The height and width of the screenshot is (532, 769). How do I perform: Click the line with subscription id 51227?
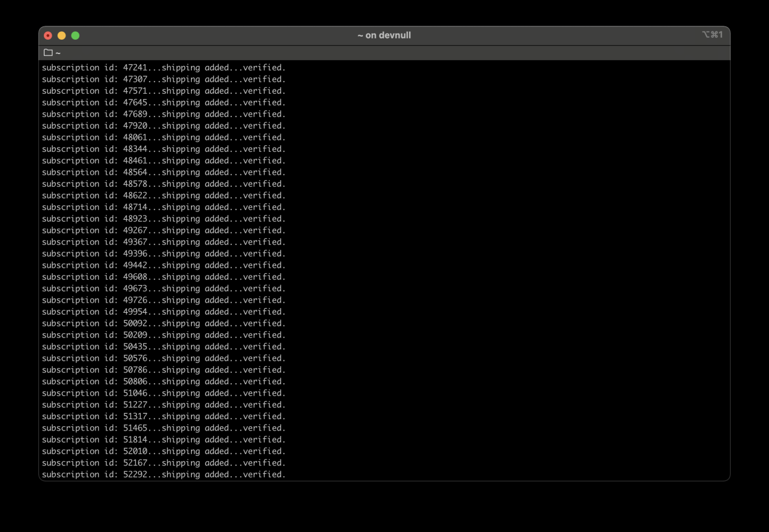(x=164, y=405)
